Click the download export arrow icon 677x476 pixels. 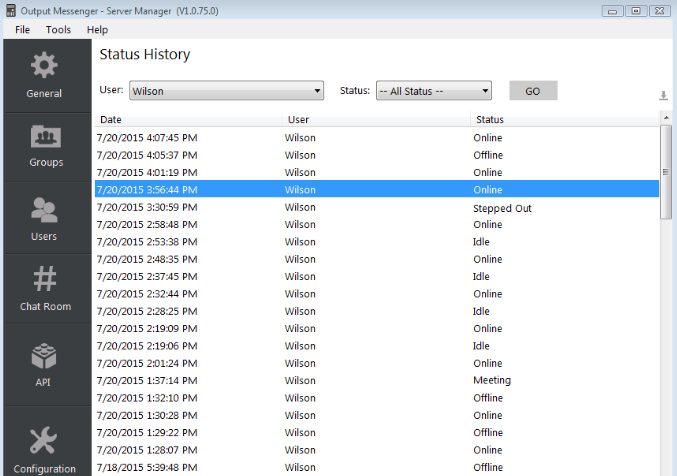(663, 95)
